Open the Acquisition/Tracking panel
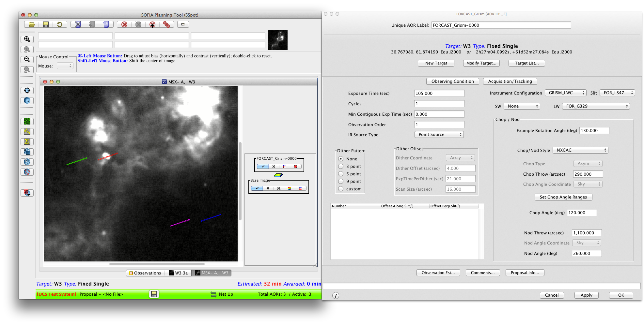644x325 pixels. click(510, 81)
